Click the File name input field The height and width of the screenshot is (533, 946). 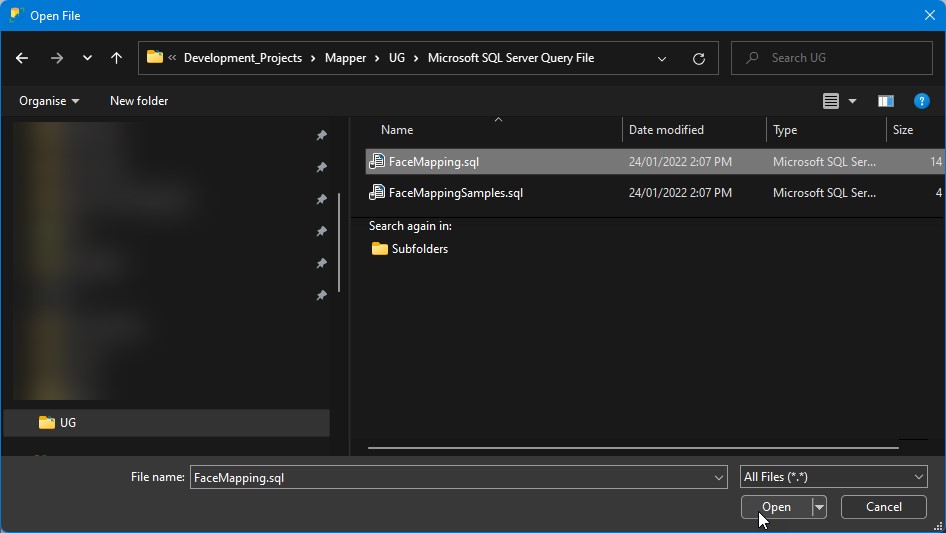click(x=450, y=478)
